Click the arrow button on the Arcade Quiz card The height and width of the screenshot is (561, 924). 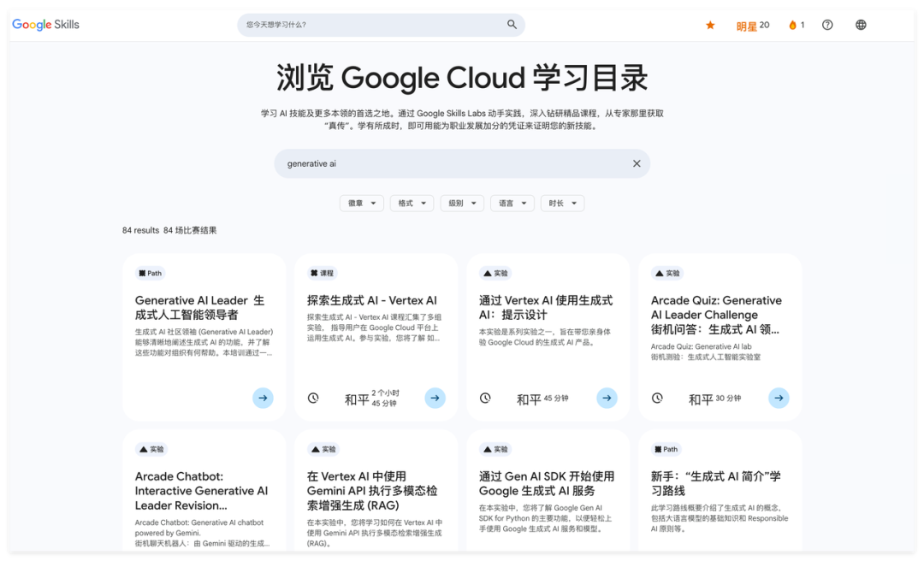779,398
